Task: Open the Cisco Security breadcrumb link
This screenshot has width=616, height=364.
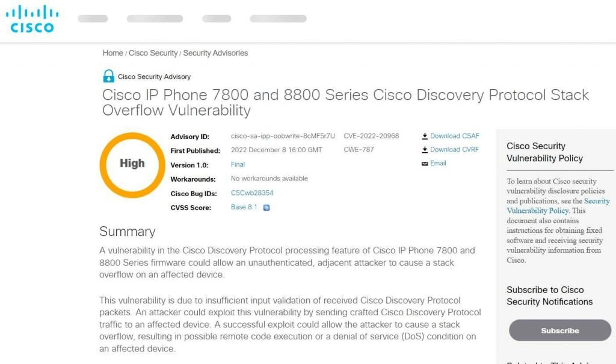Action: tap(152, 53)
